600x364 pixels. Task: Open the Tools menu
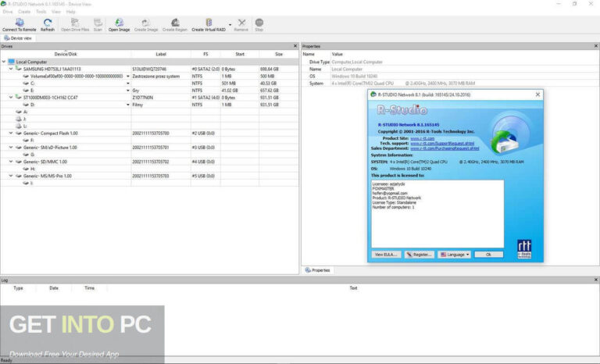point(41,12)
